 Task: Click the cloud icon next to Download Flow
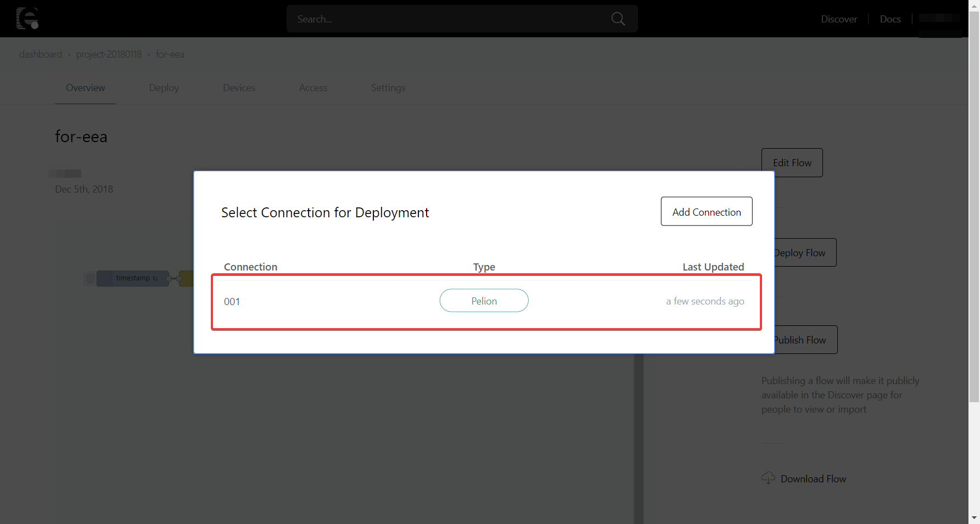768,478
